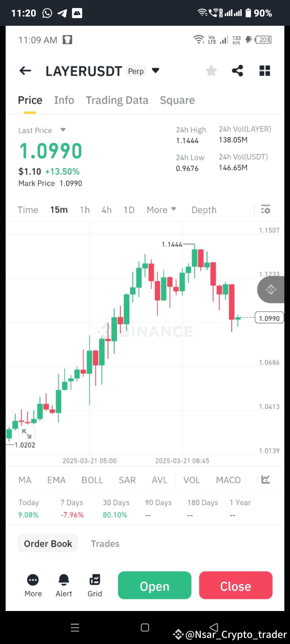Select the 1D chart timeframe
Image resolution: width=290 pixels, height=644 pixels.
coord(129,209)
